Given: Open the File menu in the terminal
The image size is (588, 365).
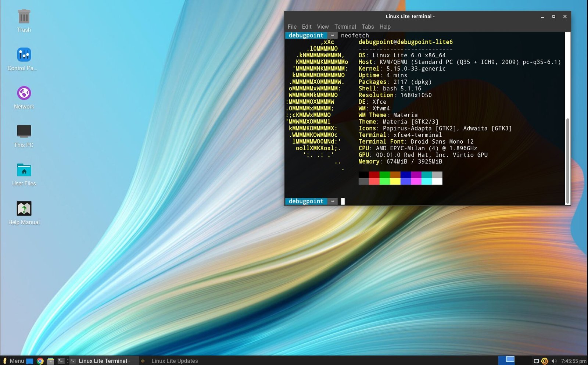Looking at the screenshot, I should coord(292,26).
